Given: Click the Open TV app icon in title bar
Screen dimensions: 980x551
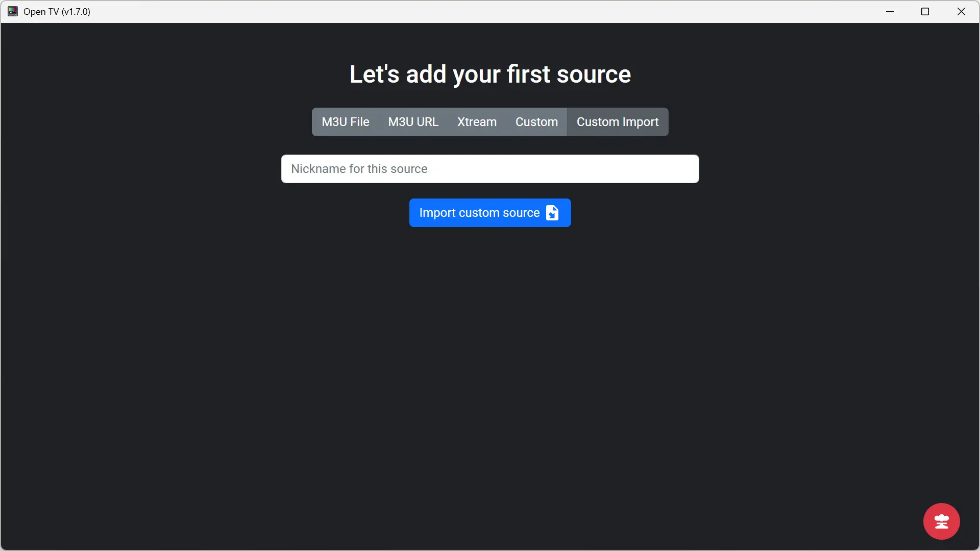Looking at the screenshot, I should pyautogui.click(x=13, y=11).
